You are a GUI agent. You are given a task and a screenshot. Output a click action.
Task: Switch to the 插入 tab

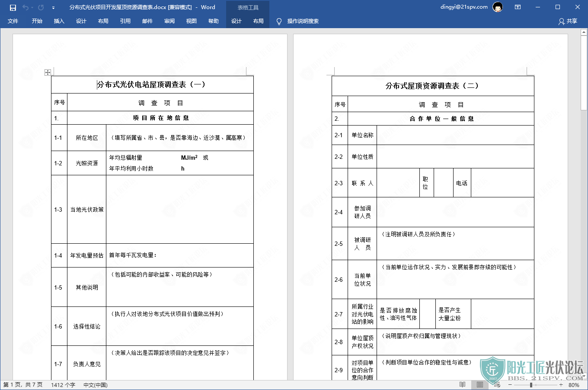(x=59, y=21)
